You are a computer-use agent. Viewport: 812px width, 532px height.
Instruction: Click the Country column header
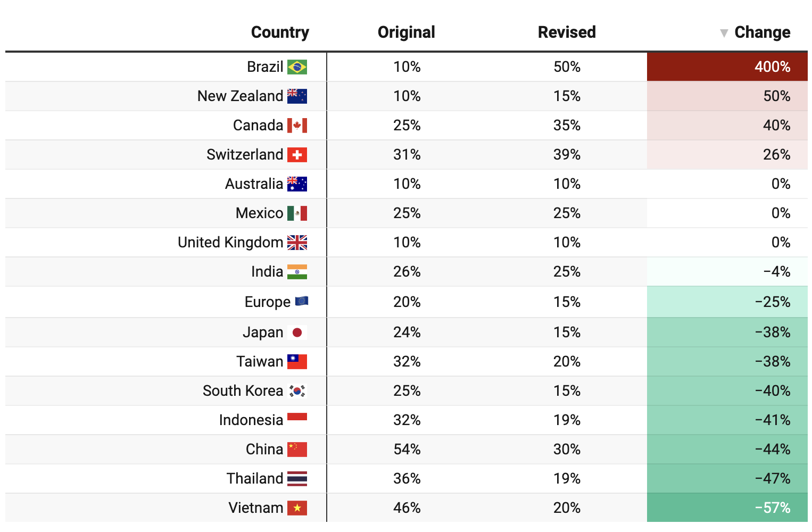(x=280, y=32)
